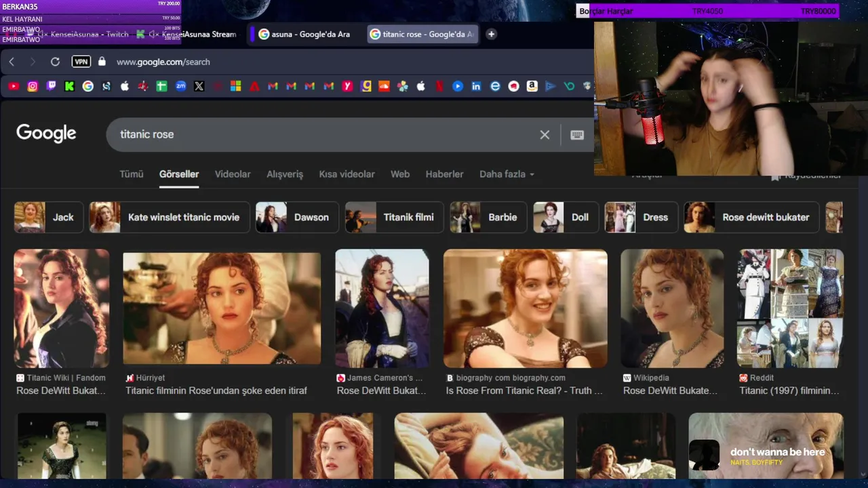
Task: Open the Instagram bookmark icon
Action: pyautogui.click(x=33, y=86)
